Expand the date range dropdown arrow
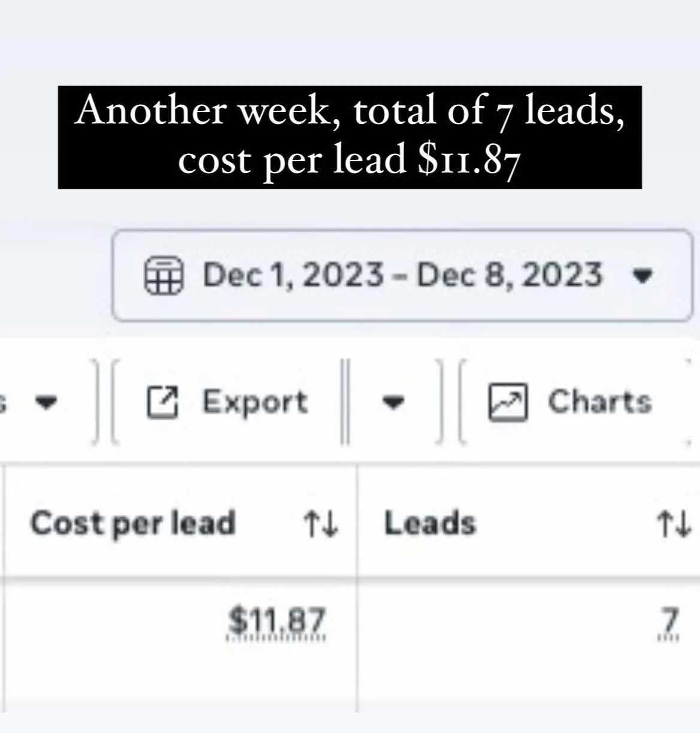Screen dimensions: 700x733 643,276
